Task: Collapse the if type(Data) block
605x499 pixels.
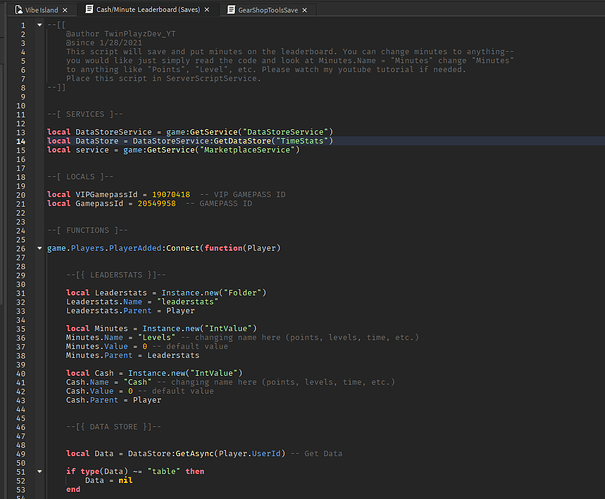Action: [x=38, y=470]
